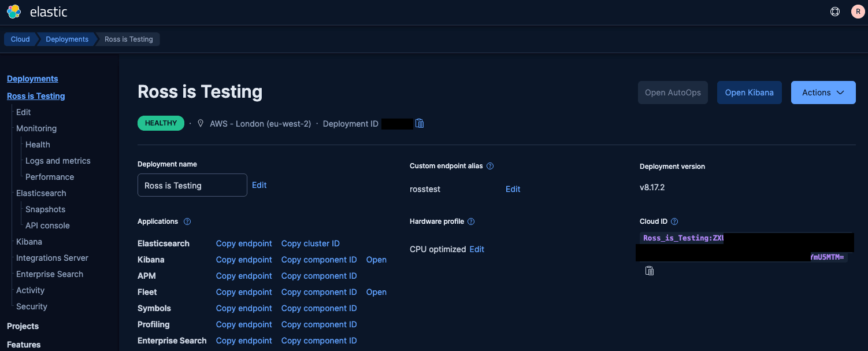Navigate to Deployments via the breadcrumb
The width and height of the screenshot is (868, 351).
[x=67, y=39]
